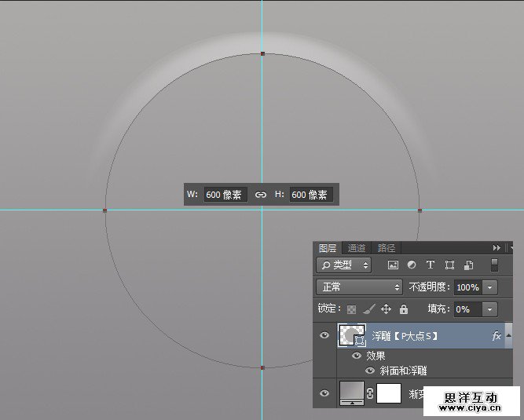Click the link width and height icon
This screenshot has height=420, width=524.
[x=261, y=195]
